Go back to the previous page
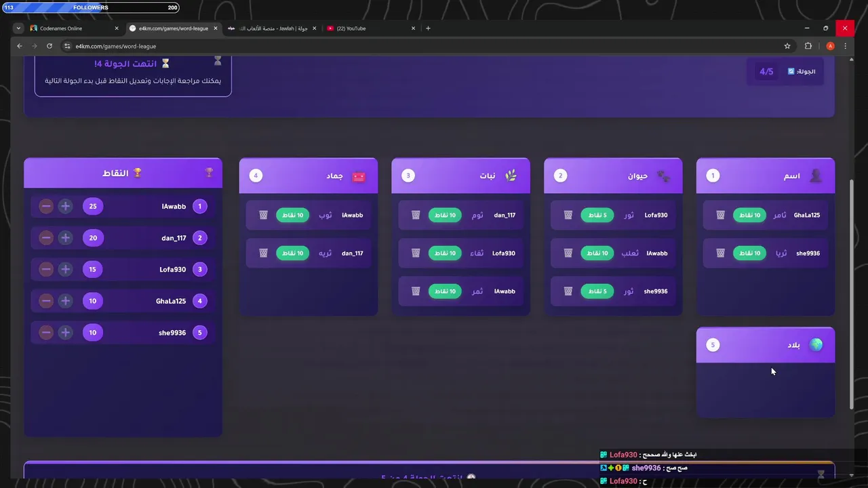The width and height of the screenshot is (868, 488). [x=20, y=46]
